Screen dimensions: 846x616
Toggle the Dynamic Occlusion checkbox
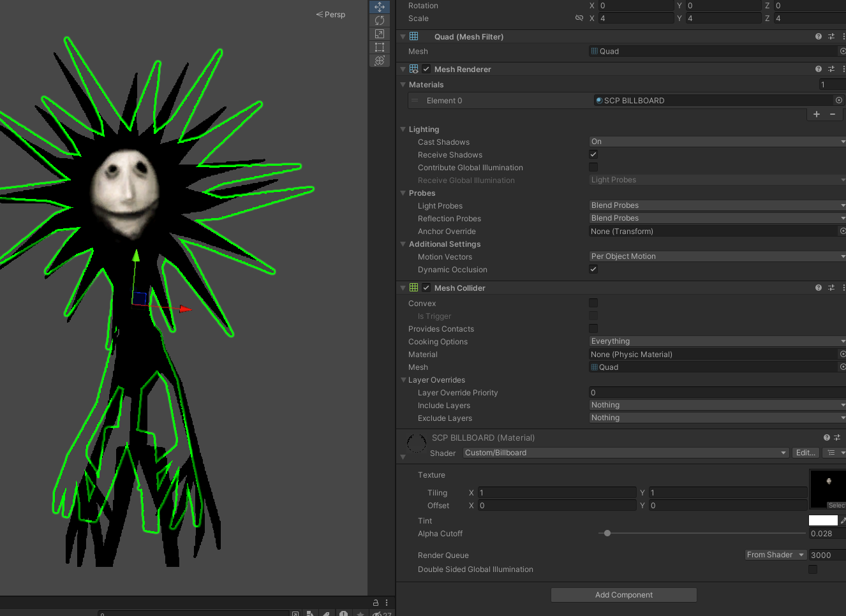click(593, 269)
